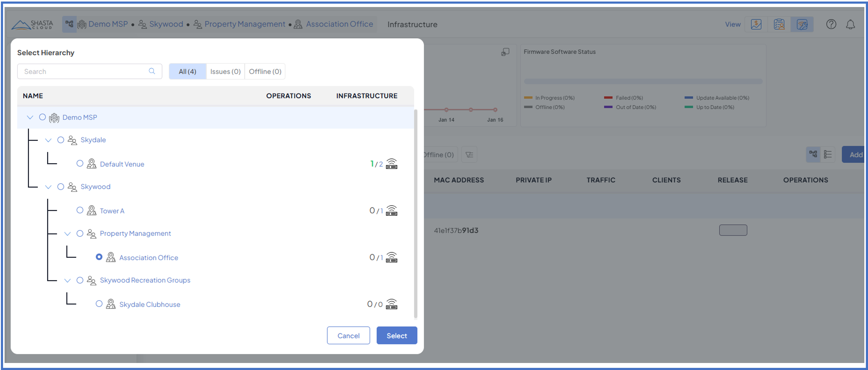Collapse the Demo MSP tree node

click(30, 117)
